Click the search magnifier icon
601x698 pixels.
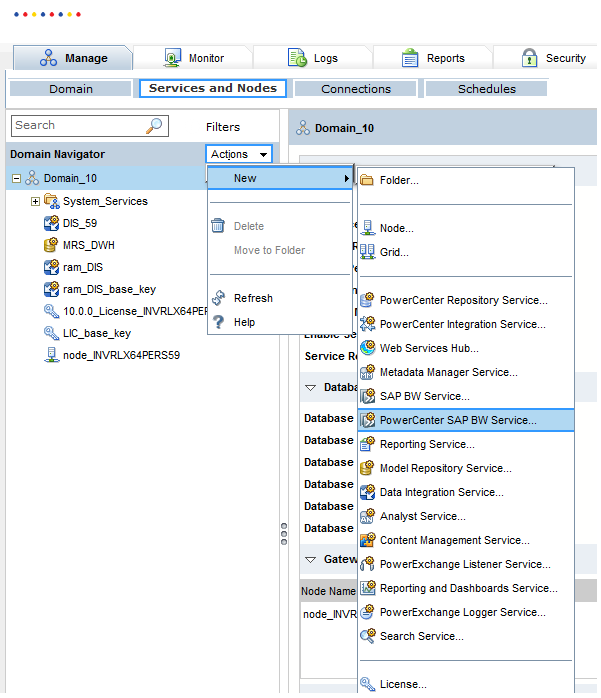(154, 126)
